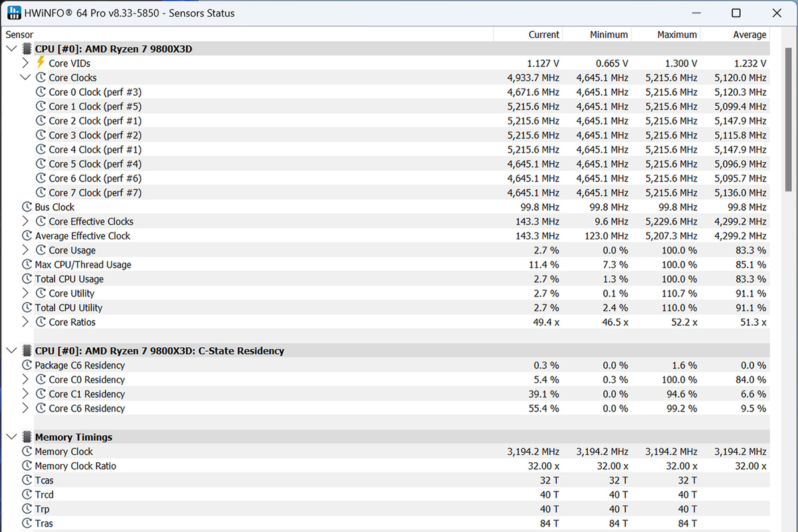Click the icon beside Package C6 Residency

click(27, 365)
